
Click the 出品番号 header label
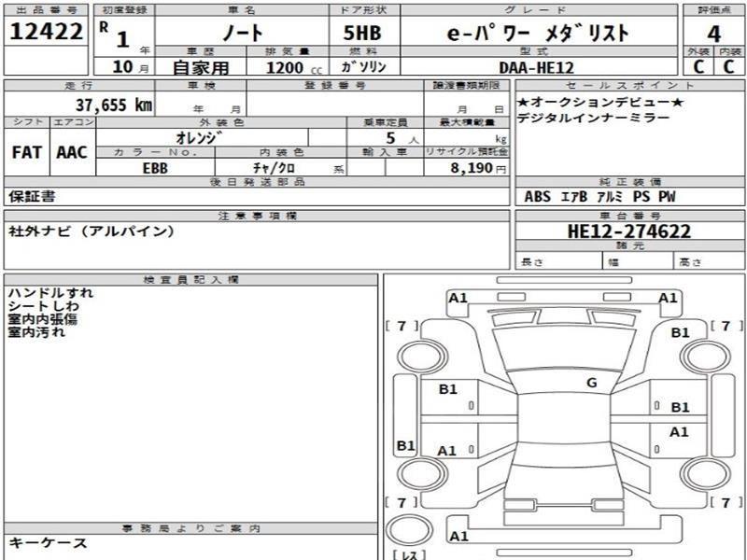tap(46, 10)
